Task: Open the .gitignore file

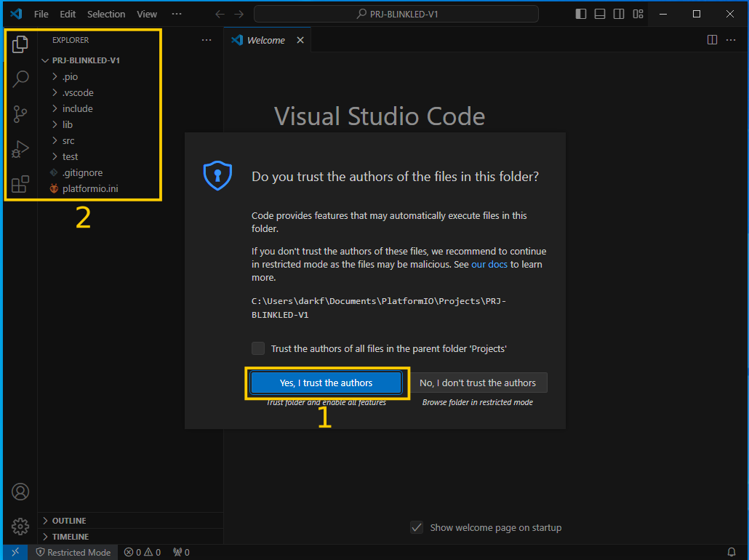Action: pos(82,172)
